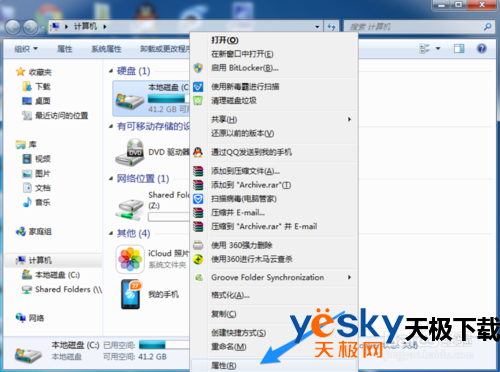Click the 库 heading in the sidebar
Viewport: 500px width, 372px height.
(33, 144)
